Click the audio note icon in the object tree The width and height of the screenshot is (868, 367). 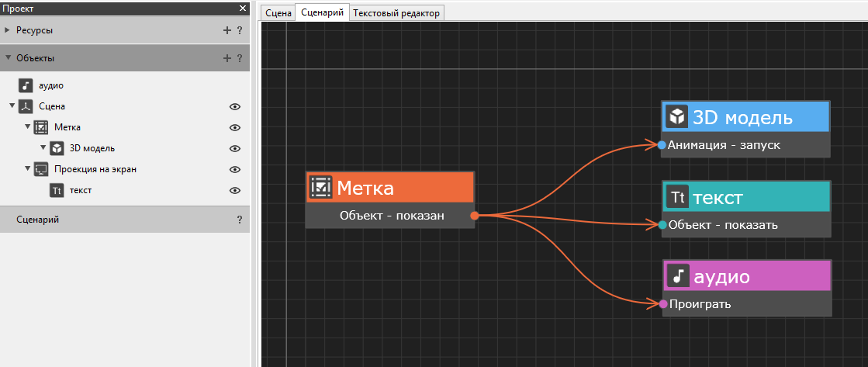[26, 85]
